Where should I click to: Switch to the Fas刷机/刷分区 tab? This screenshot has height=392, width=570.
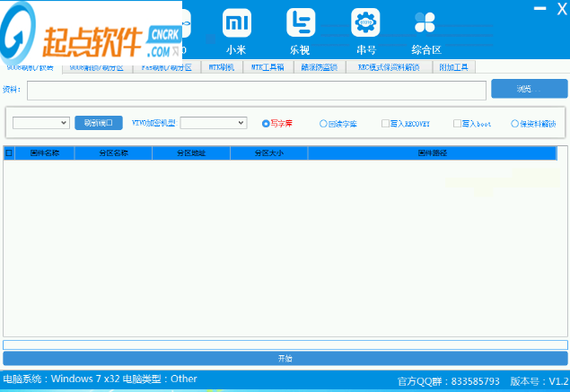click(x=167, y=67)
